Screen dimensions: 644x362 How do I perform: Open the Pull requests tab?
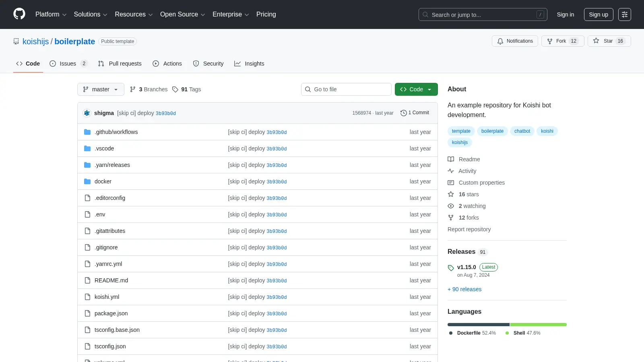[120, 64]
